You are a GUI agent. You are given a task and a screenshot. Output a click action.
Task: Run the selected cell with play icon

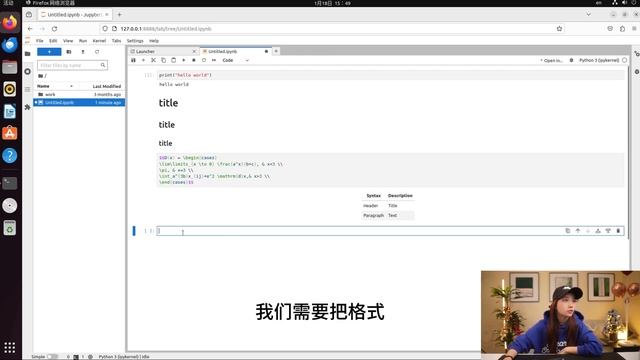pos(184,60)
